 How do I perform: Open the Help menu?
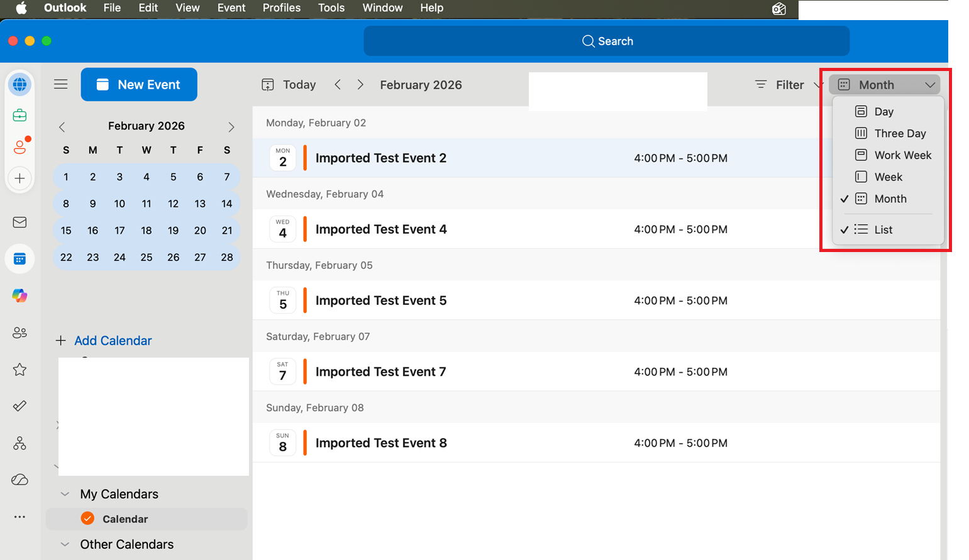pos(431,8)
